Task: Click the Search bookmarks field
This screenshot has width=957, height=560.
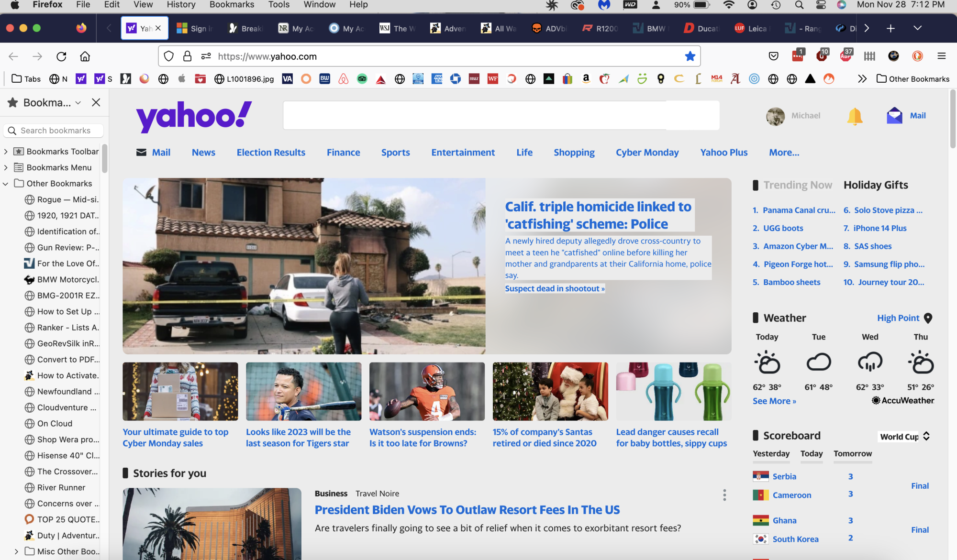Action: coord(54,131)
